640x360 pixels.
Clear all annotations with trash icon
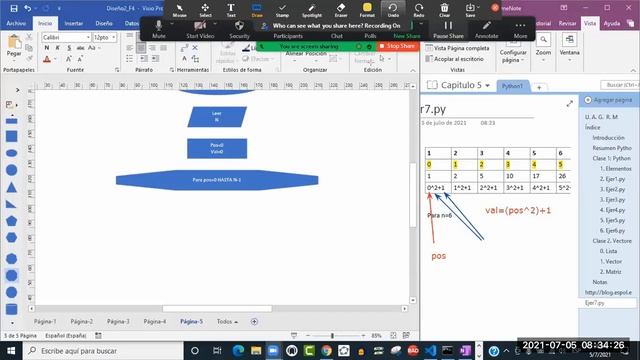(x=444, y=10)
